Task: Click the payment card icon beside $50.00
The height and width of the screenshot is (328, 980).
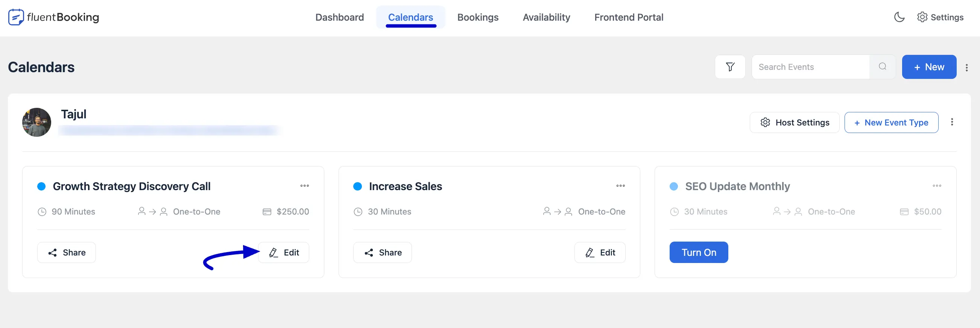Action: pyautogui.click(x=904, y=212)
